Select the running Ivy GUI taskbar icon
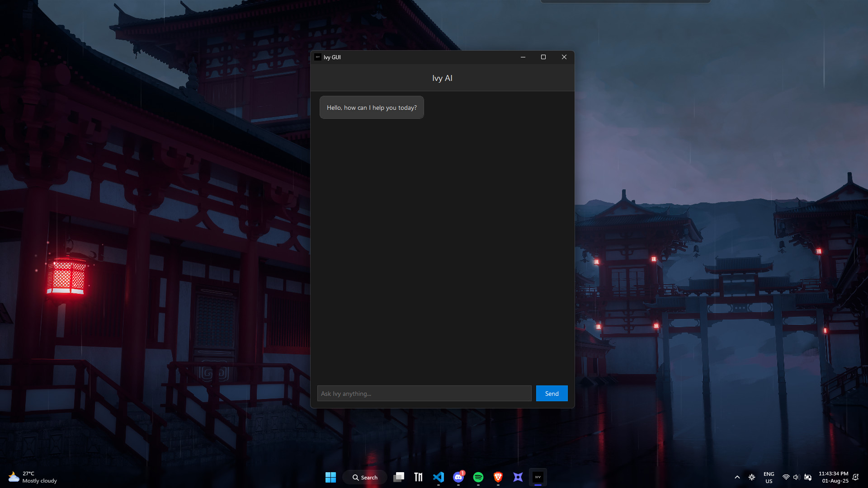Screen dimensions: 868x488 538,477
